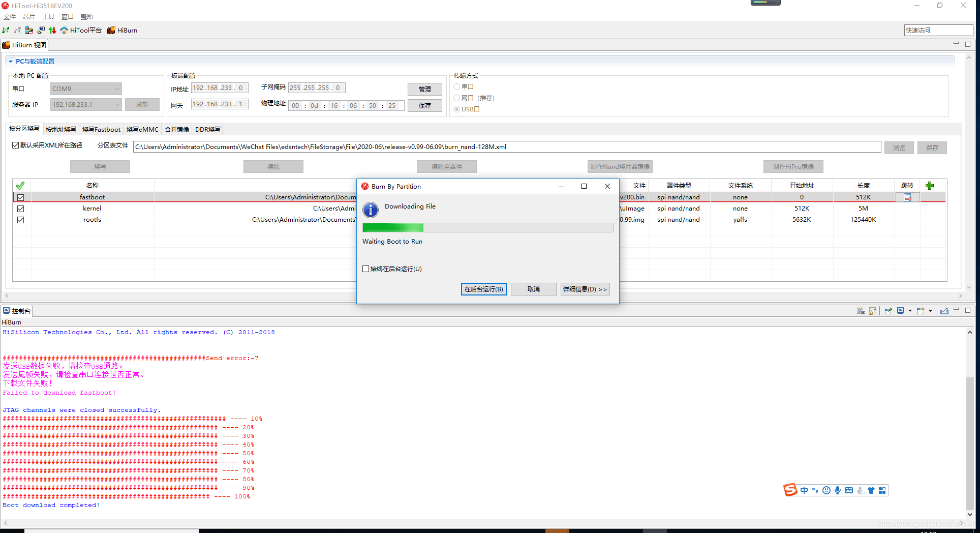The width and height of the screenshot is (980, 533).
Task: Open the Sogou skin shirt icon
Action: pos(871,490)
